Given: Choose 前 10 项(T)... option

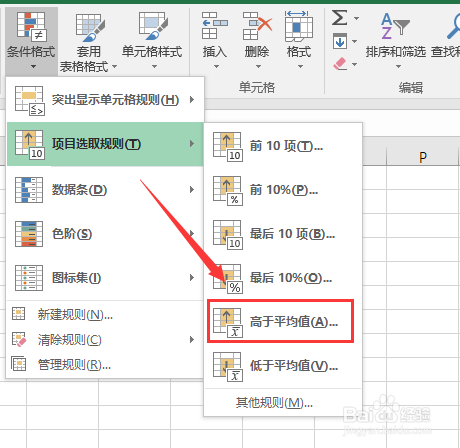Looking at the screenshot, I should (283, 146).
